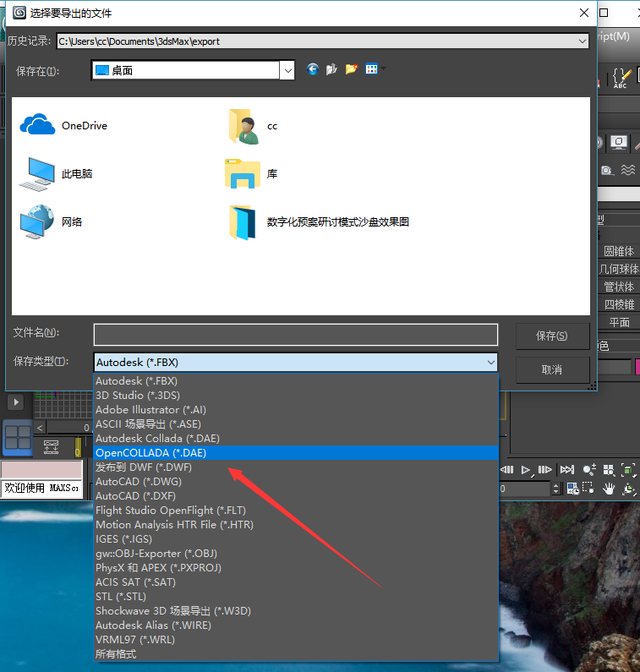Play the animation in 3ds Max

(x=526, y=470)
